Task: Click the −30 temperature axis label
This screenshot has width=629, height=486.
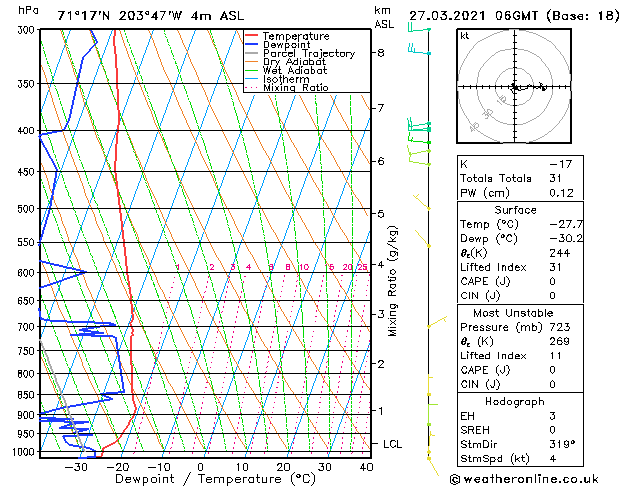Action: coord(76,467)
